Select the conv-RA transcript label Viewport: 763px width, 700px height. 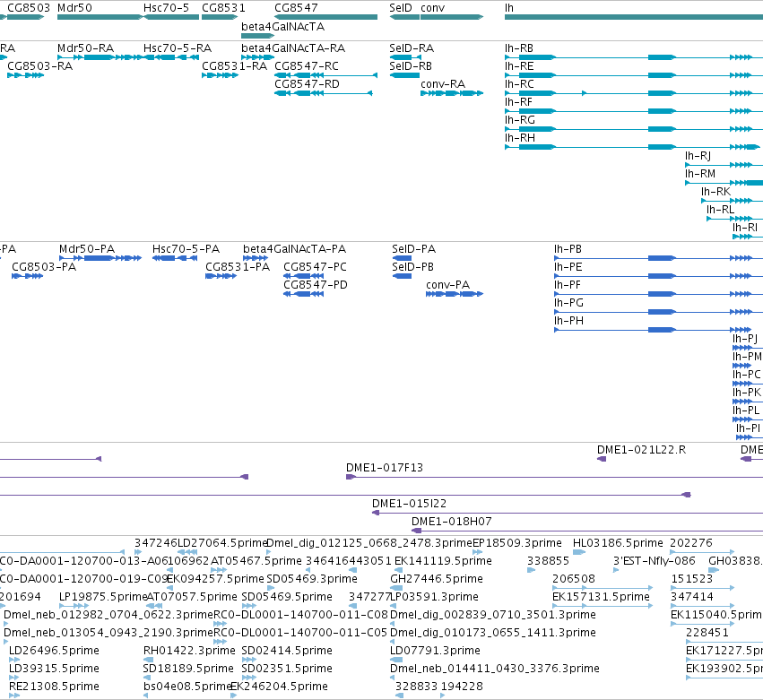443,83
